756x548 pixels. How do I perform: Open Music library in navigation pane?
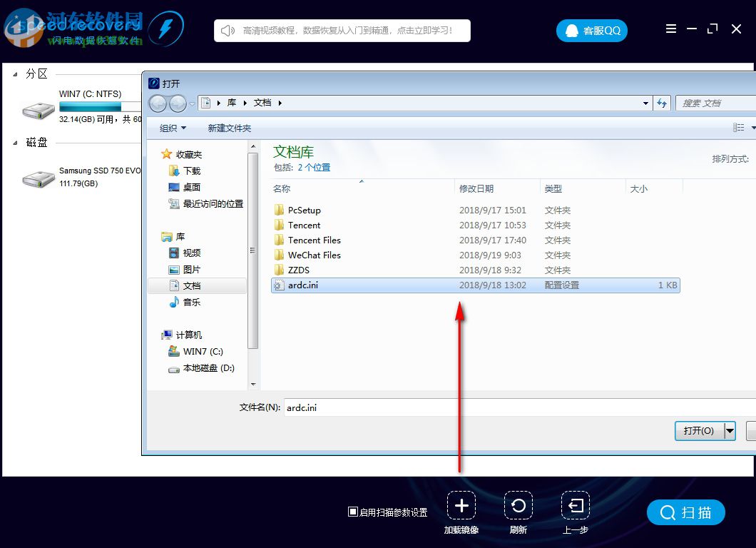click(185, 302)
